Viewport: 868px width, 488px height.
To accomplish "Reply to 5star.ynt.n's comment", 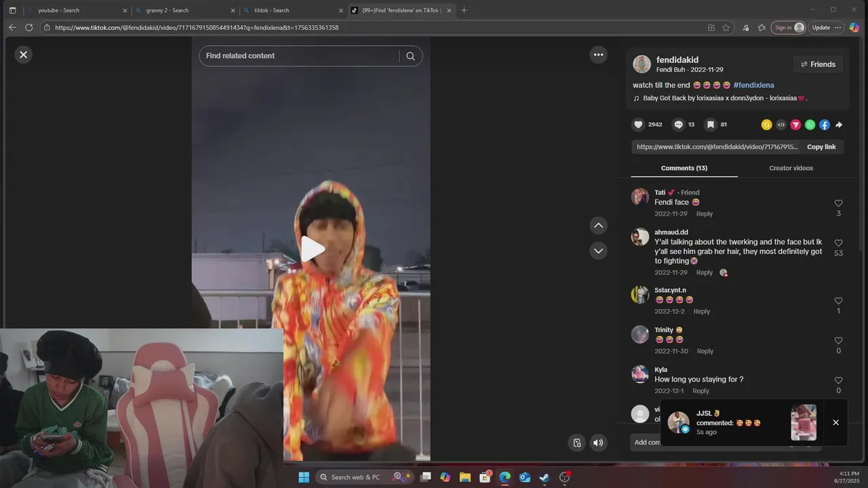I will tap(702, 311).
